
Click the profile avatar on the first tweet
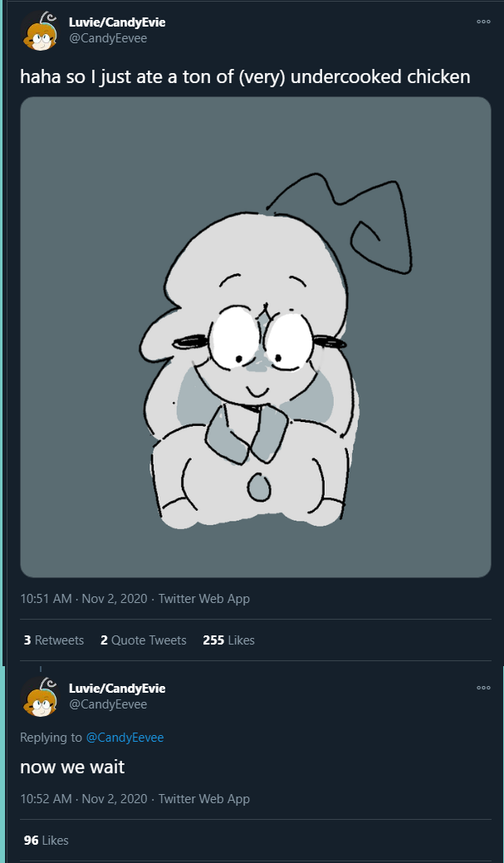tap(41, 31)
